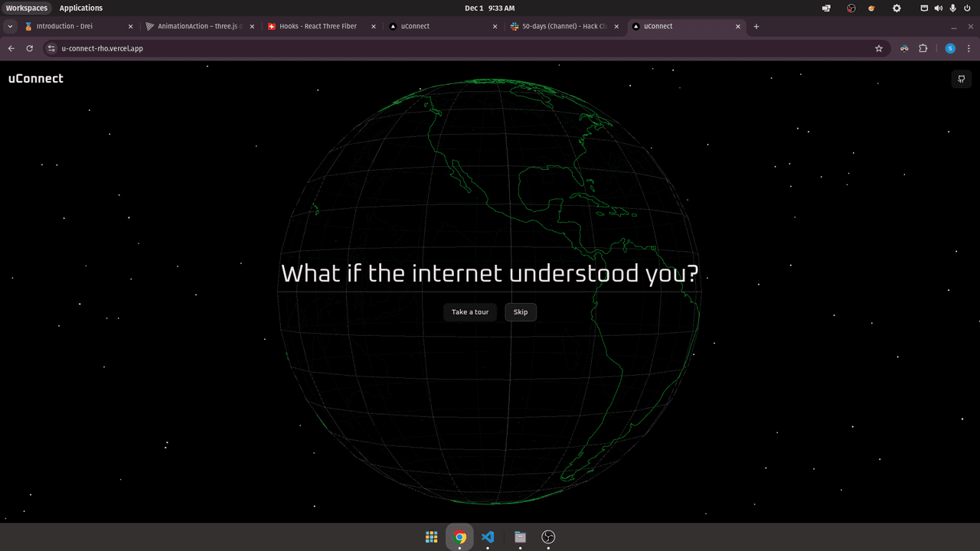This screenshot has width=980, height=551.
Task: Click the Chrome profile avatar
Action: point(950,48)
